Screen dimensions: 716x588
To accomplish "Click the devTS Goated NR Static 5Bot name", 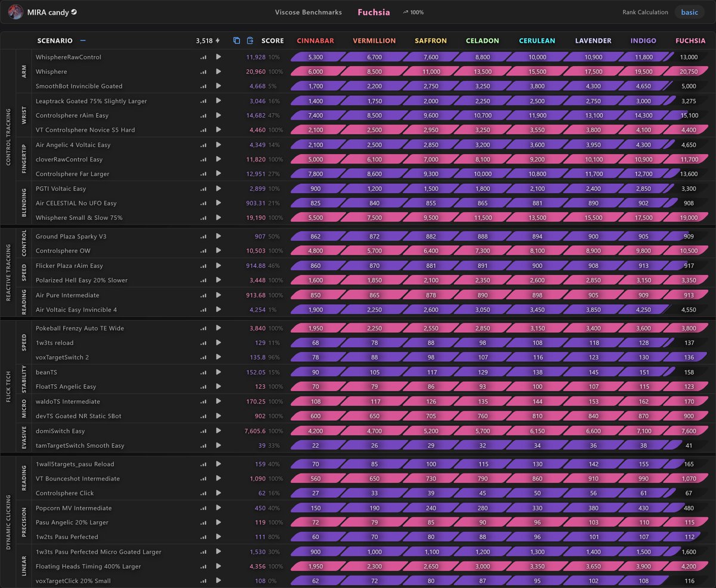I will click(x=78, y=416).
